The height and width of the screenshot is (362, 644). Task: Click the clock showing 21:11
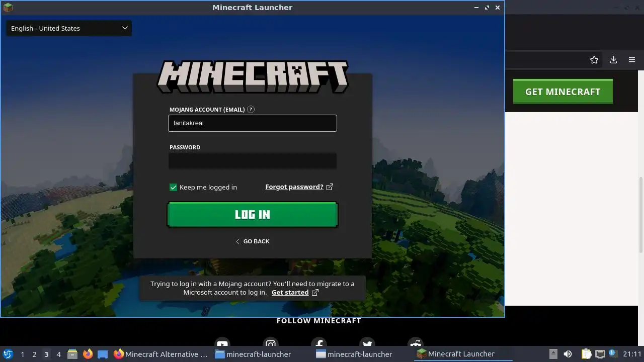[x=632, y=354]
